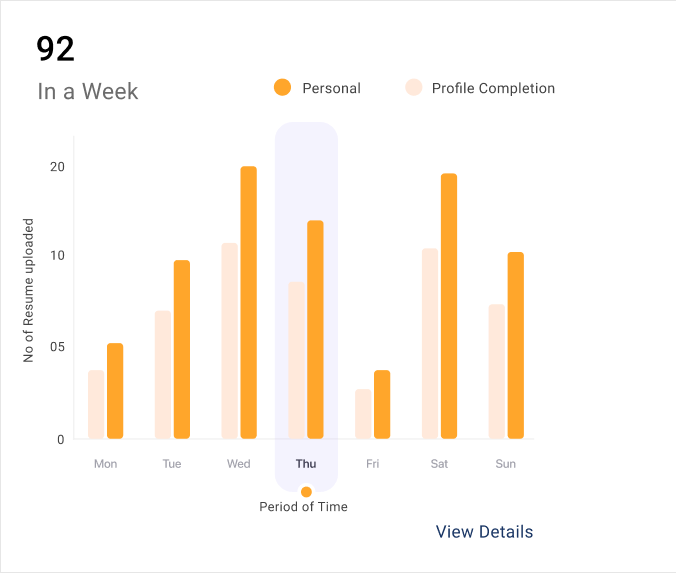Select Sunday's orange Personal bar
The height and width of the screenshot is (573, 676).
coord(515,345)
